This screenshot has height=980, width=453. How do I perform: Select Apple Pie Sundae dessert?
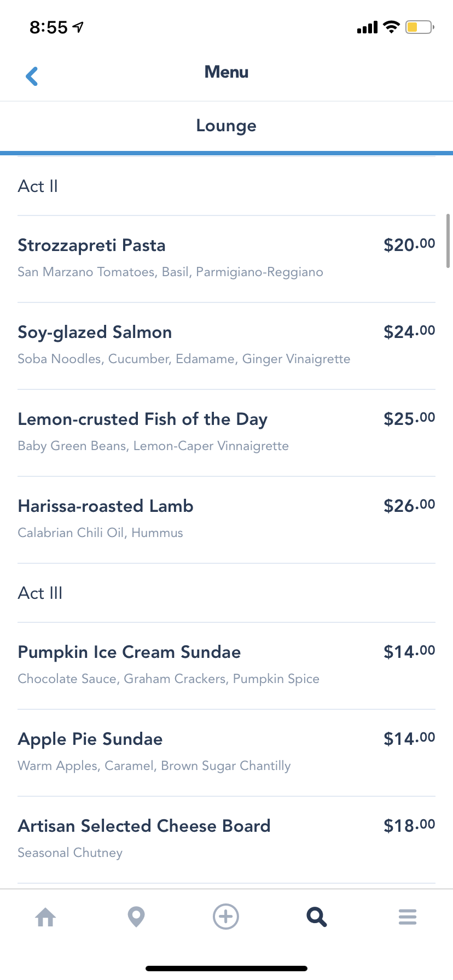(90, 739)
